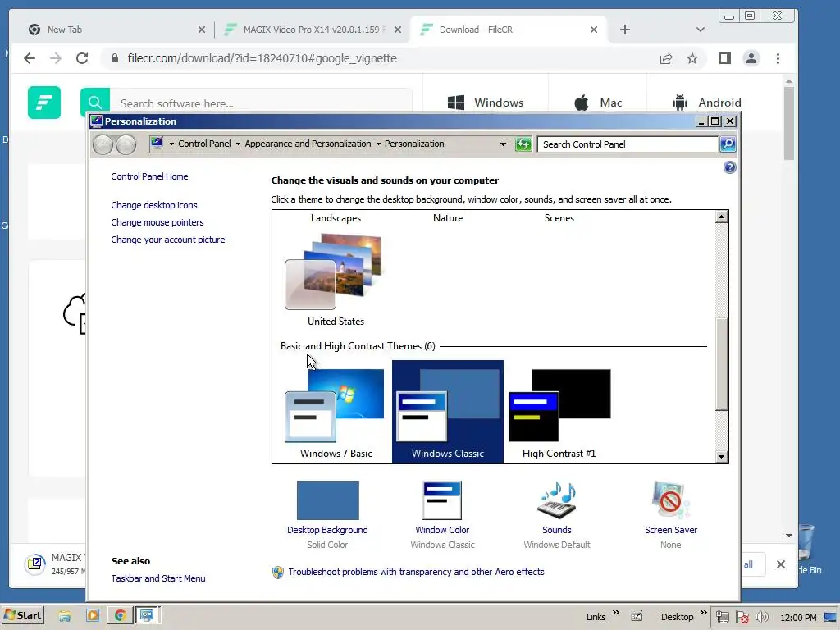Image resolution: width=840 pixels, height=630 pixels.
Task: Open Change desktop icons link
Action: pyautogui.click(x=153, y=205)
